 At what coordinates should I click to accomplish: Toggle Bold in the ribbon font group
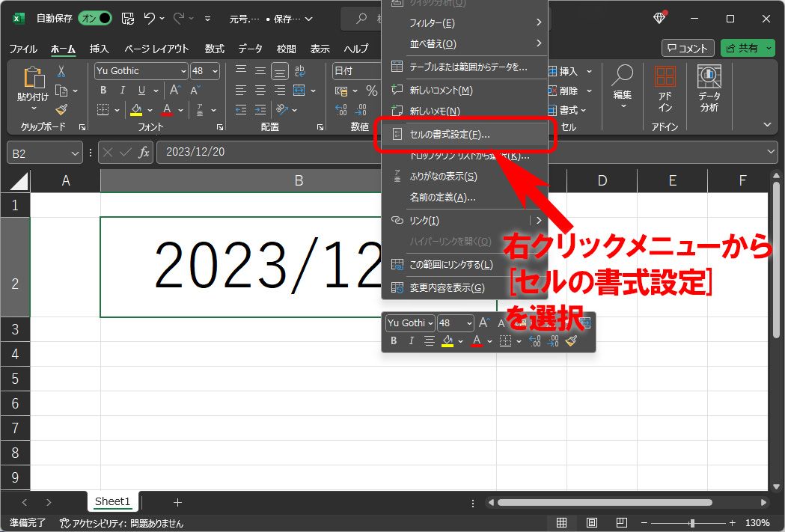click(x=103, y=91)
